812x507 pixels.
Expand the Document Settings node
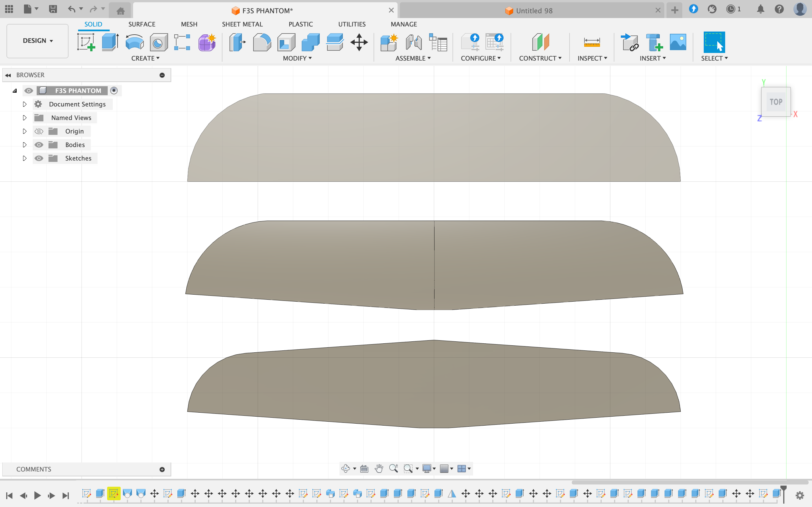coord(24,104)
